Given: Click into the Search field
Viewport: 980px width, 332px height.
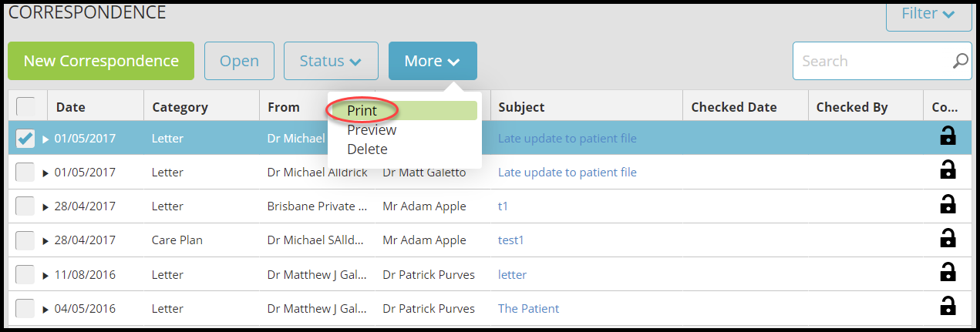Looking at the screenshot, I should pos(871,61).
